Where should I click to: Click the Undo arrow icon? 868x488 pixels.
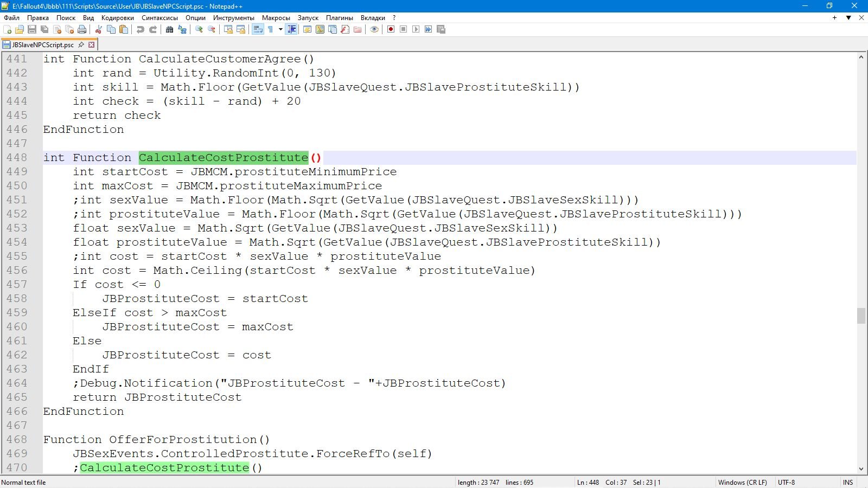(141, 29)
